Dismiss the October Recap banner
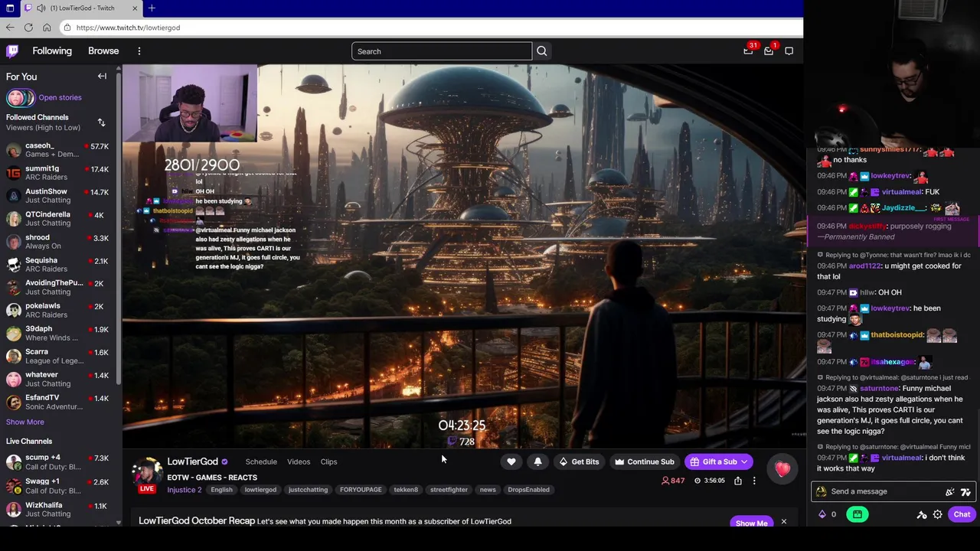The image size is (980, 551). pos(783,522)
